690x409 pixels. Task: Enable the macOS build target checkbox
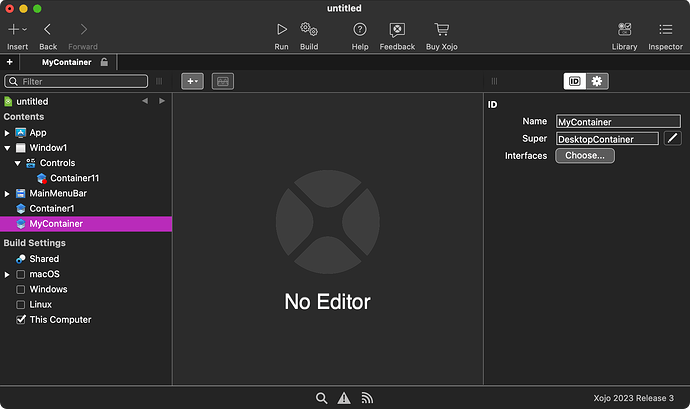click(x=20, y=274)
